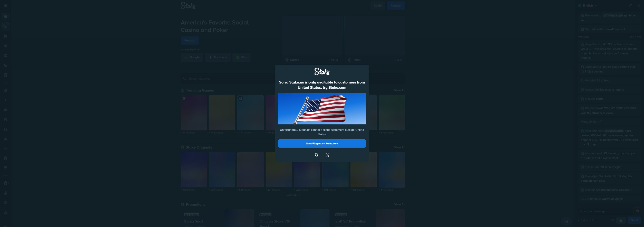Click the Stake Originals section heading
The width and height of the screenshot is (644, 227).
coord(199,147)
